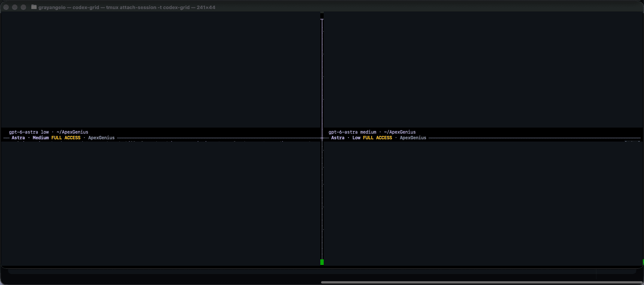Screen dimensions: 644x285
Task: Click the green cursor block at the center divider bottom
Action: coord(322,262)
